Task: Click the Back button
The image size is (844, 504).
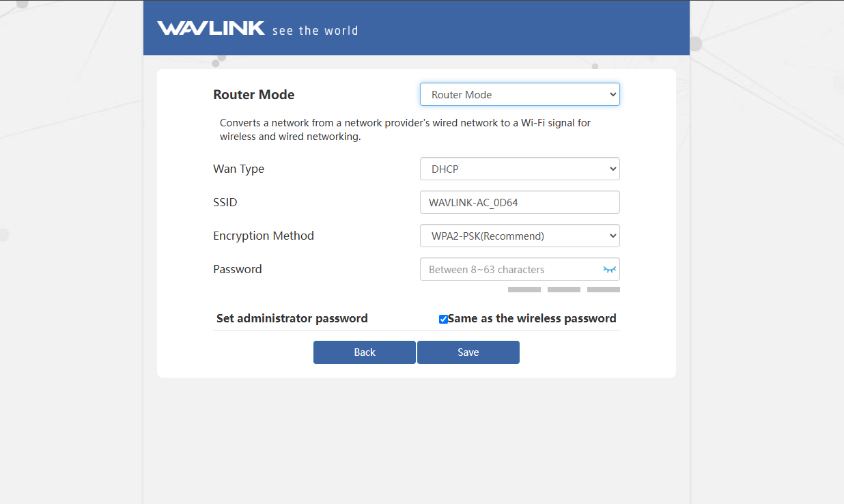Action: [x=365, y=352]
